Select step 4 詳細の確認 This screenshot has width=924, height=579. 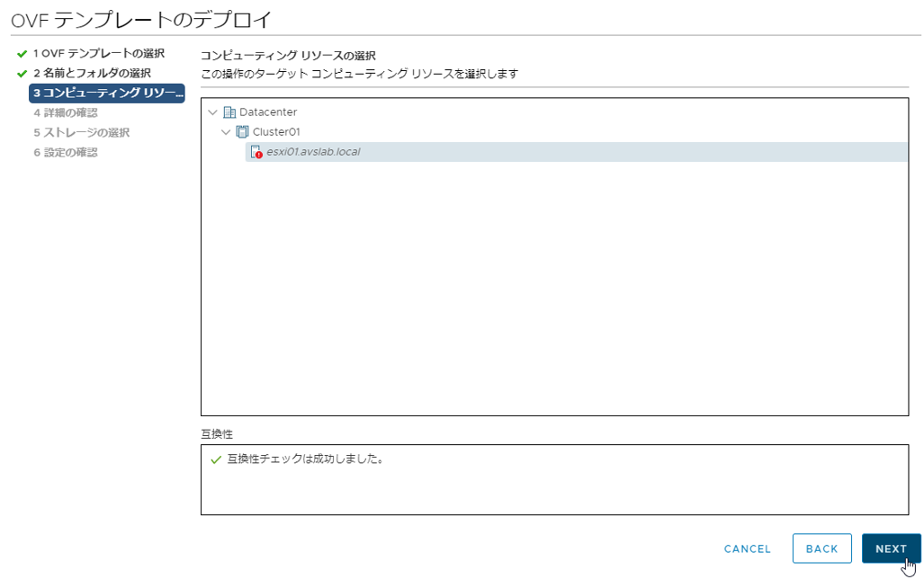point(66,112)
